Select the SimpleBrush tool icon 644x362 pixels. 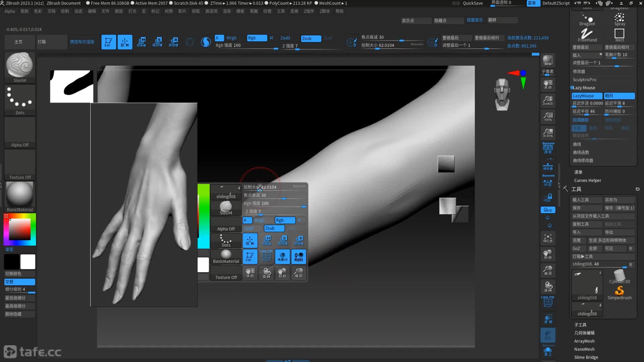619,292
